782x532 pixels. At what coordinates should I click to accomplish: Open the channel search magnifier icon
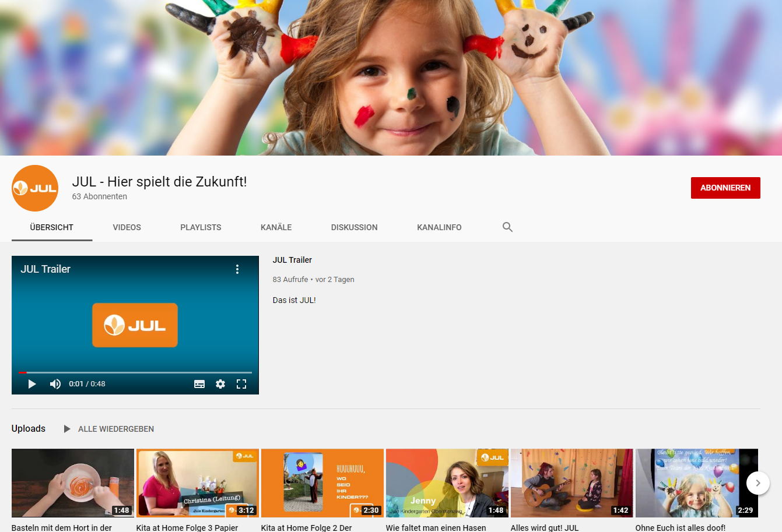[507, 227]
